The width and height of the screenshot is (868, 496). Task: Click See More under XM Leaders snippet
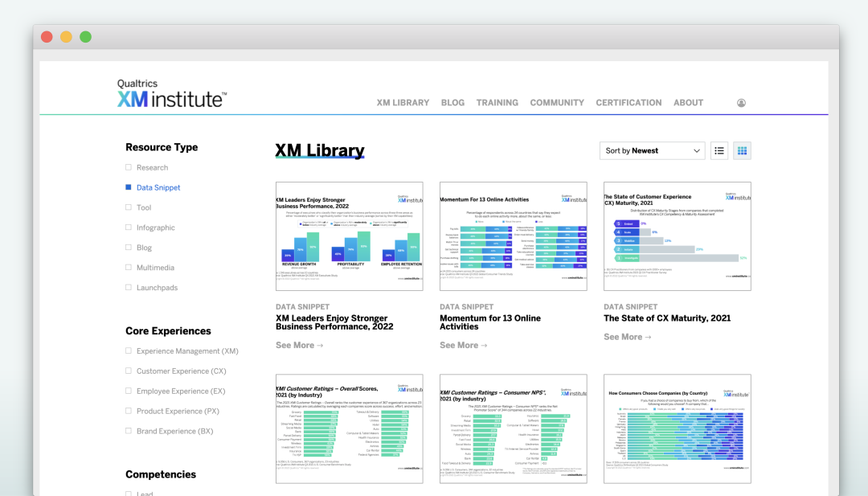click(x=300, y=346)
